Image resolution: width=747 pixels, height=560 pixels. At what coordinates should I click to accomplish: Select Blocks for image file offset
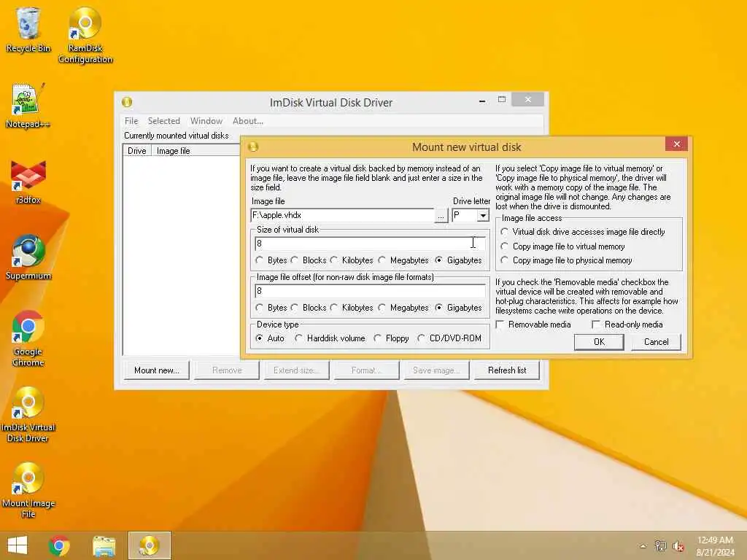(x=309, y=308)
